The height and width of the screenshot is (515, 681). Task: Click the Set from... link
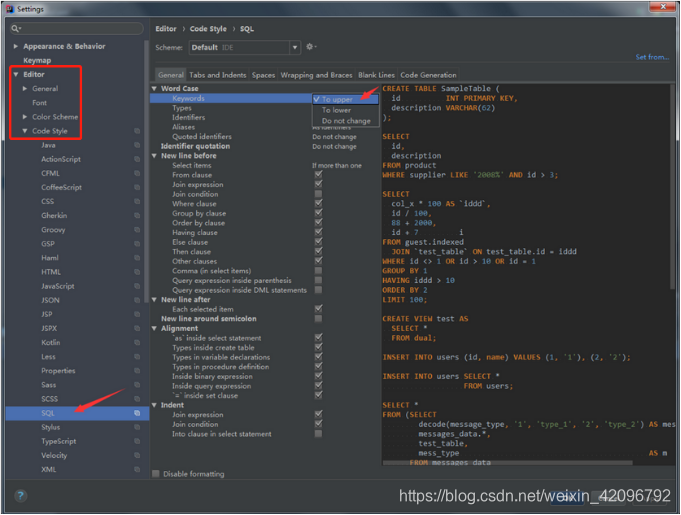click(x=652, y=57)
